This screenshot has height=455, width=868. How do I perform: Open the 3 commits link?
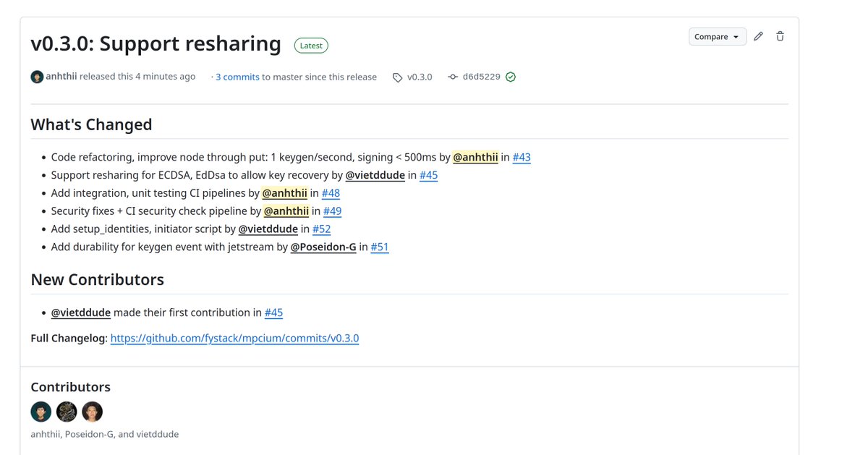(x=237, y=77)
